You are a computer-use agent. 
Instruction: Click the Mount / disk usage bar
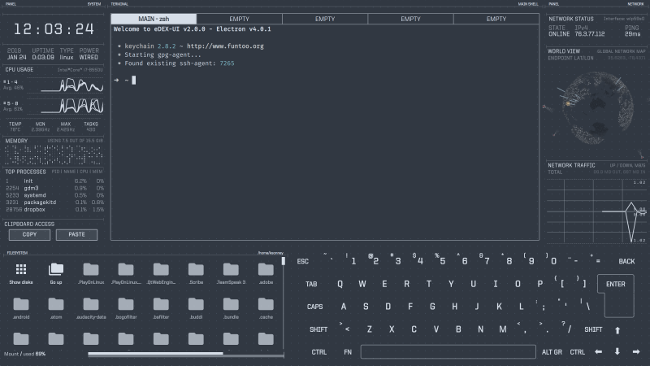pyautogui.click(x=186, y=354)
